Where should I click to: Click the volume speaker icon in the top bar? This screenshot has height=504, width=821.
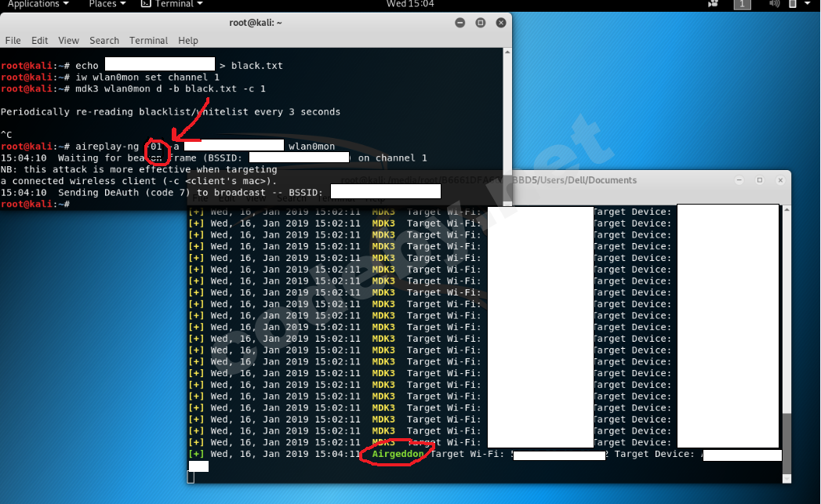[x=774, y=4]
